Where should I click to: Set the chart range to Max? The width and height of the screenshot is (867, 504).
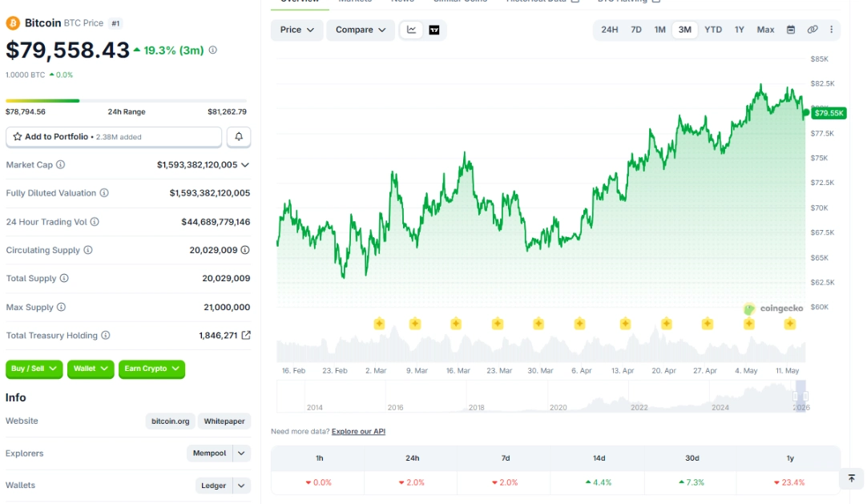pyautogui.click(x=765, y=30)
